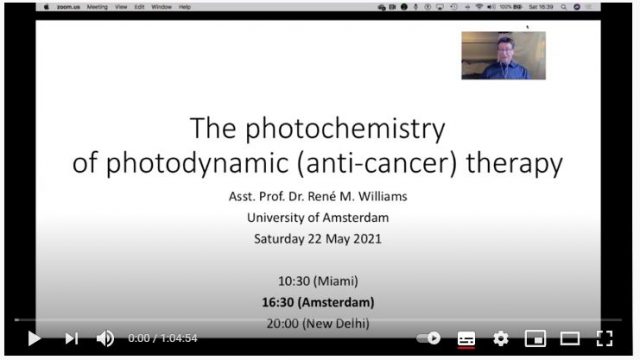
Task: Open the Meeting menu in menu bar
Action: point(97,7)
